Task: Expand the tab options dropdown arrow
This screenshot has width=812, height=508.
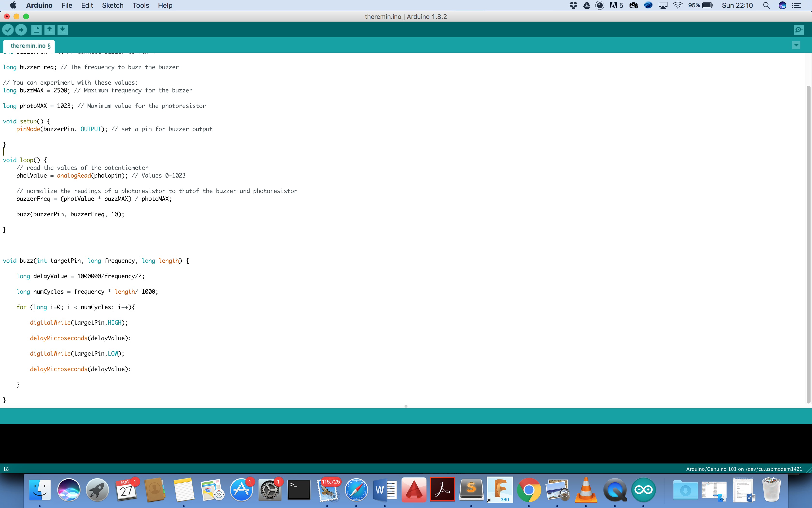Action: [796, 45]
